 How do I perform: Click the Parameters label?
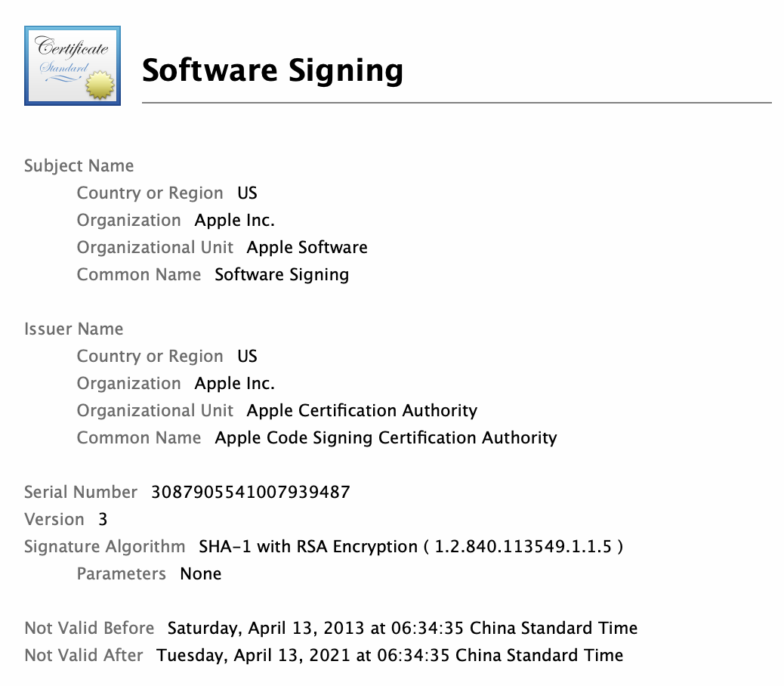click(122, 573)
